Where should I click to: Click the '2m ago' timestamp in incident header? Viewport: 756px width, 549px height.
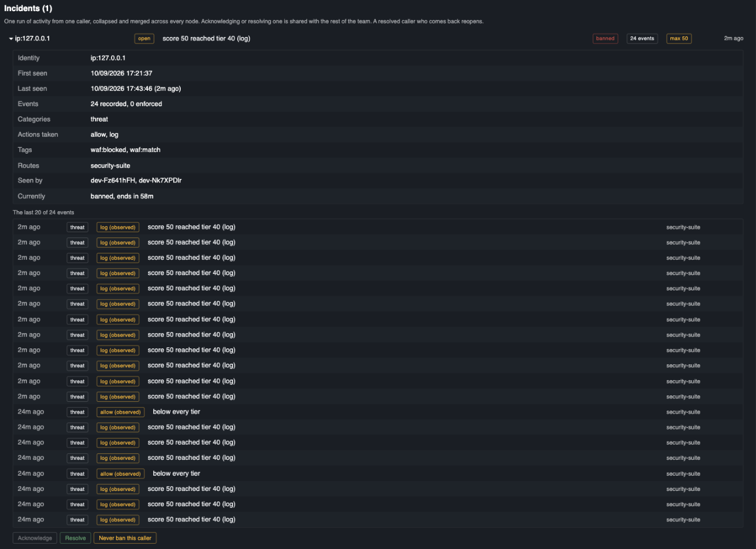pos(734,39)
